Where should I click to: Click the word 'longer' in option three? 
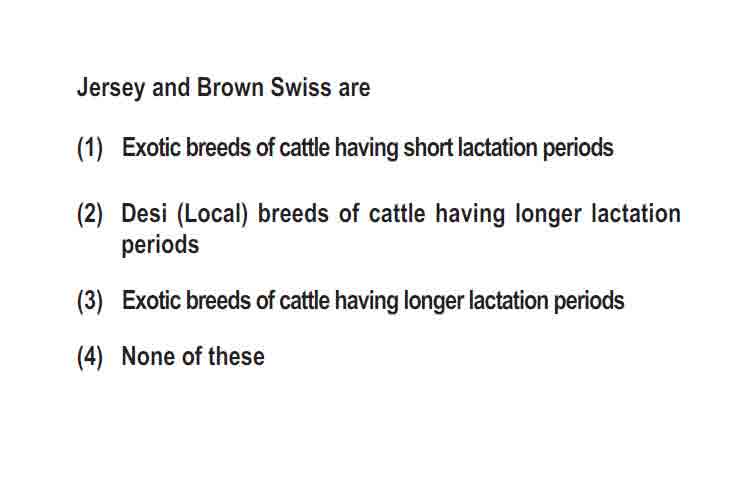tap(434, 302)
